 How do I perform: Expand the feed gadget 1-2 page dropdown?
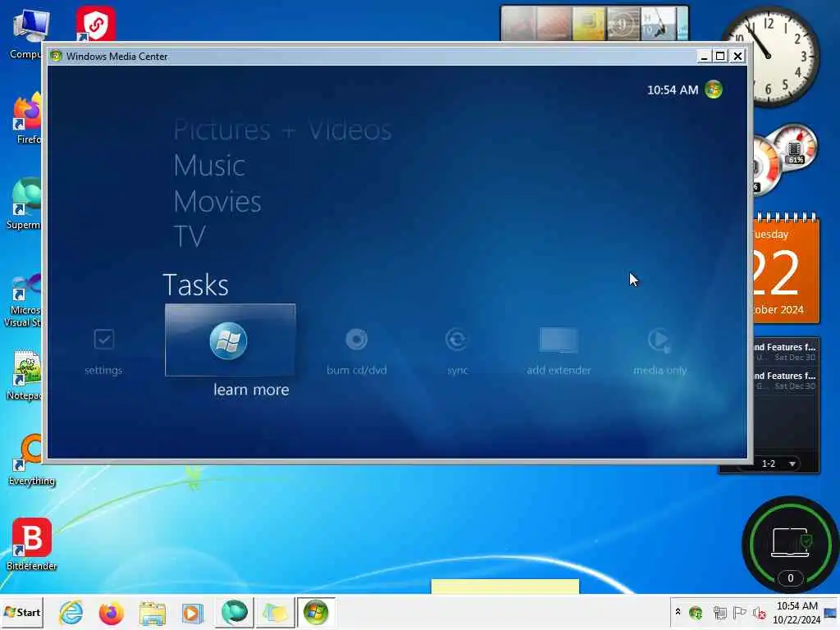click(792, 463)
